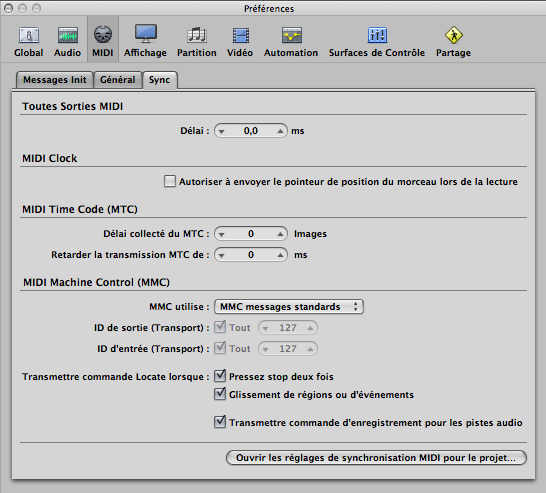Screen dimensions: 546x493
Task: Open the MMC utilise dropdown
Action: pyautogui.click(x=289, y=307)
